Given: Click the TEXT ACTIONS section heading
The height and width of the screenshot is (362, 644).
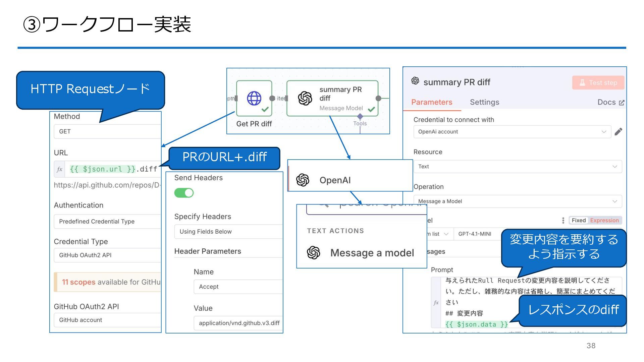Looking at the screenshot, I should click(x=335, y=231).
